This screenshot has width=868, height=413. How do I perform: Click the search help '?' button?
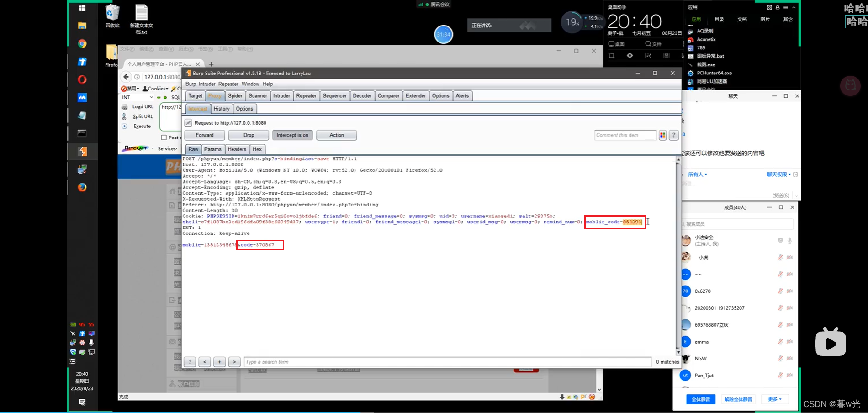(190, 362)
